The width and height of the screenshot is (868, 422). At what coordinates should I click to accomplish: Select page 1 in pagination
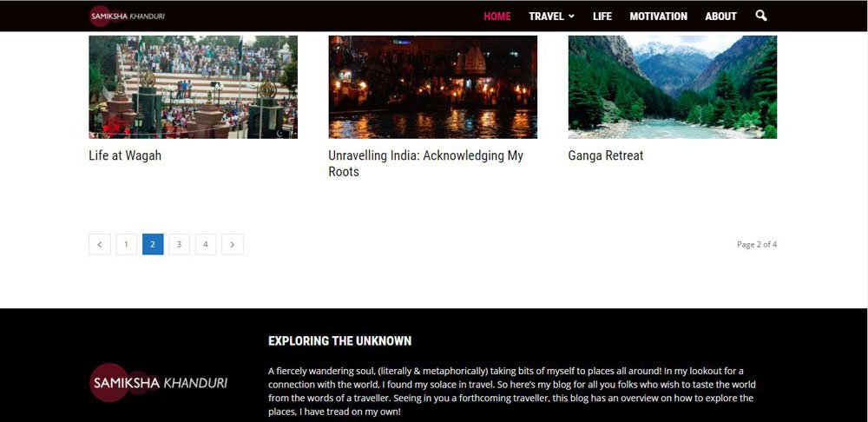[x=126, y=244]
